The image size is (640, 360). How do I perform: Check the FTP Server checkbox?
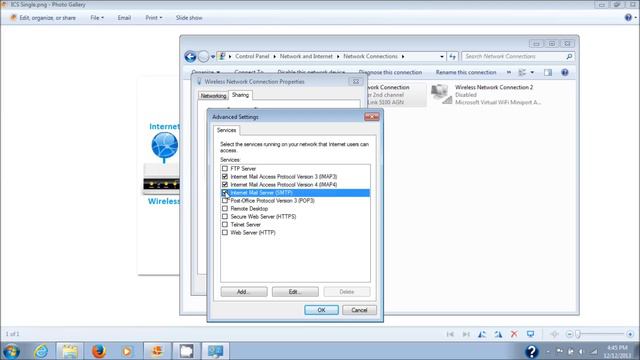(x=225, y=169)
